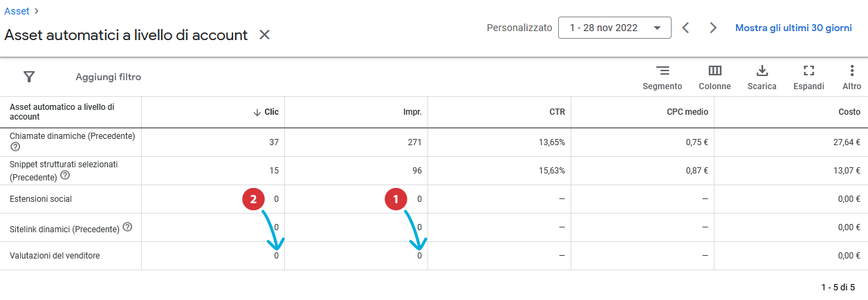
Task: Go to next date period
Action: (x=713, y=28)
